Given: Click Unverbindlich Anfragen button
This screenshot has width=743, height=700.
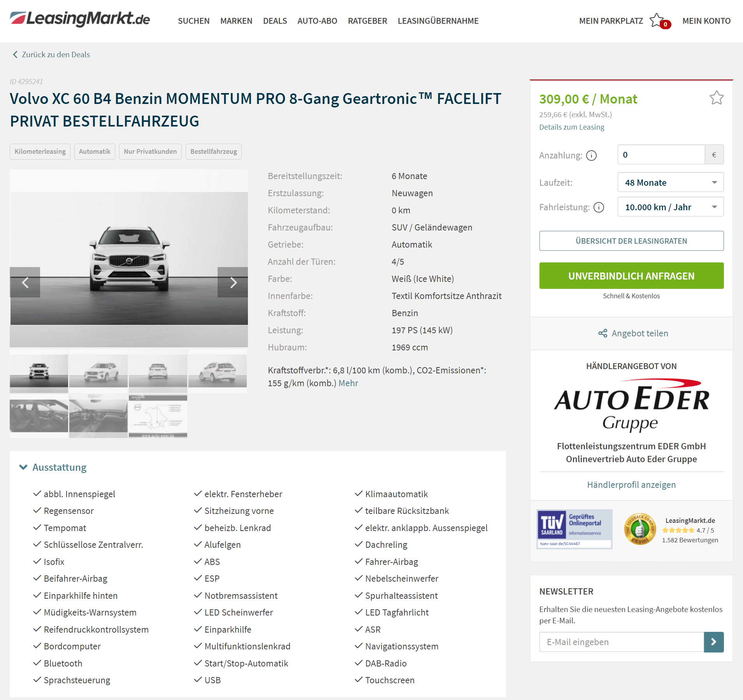Looking at the screenshot, I should click(631, 276).
